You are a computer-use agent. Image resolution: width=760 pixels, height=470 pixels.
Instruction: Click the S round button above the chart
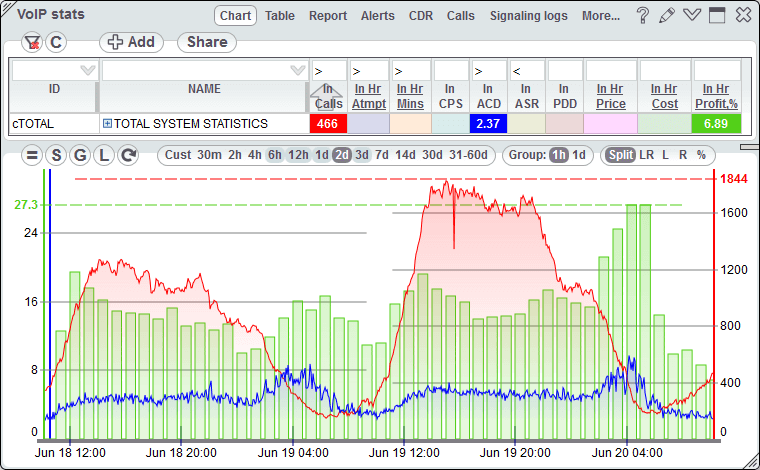click(56, 155)
